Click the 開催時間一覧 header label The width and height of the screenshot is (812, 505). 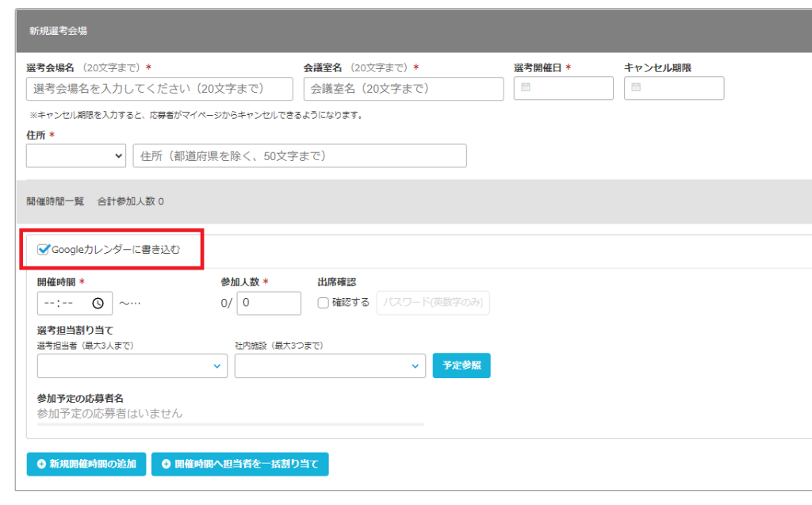[x=55, y=201]
